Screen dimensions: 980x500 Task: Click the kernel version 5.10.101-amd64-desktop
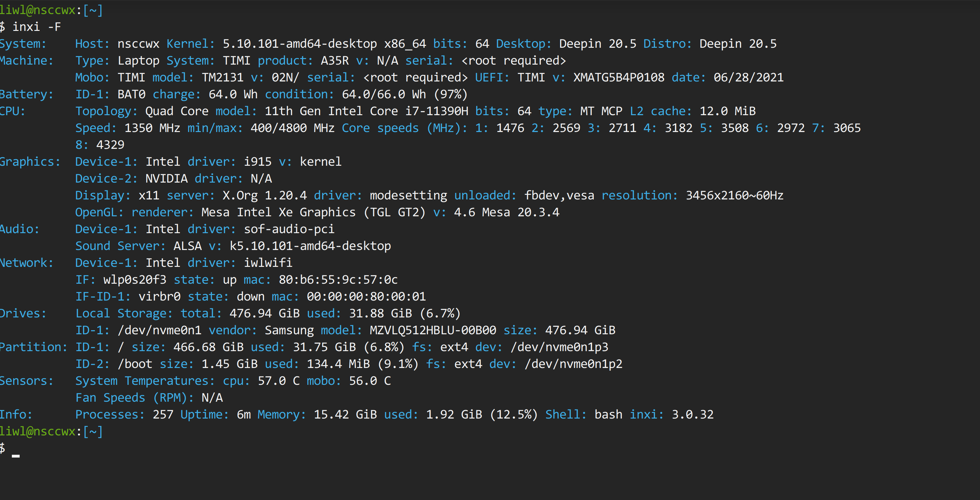(x=299, y=44)
